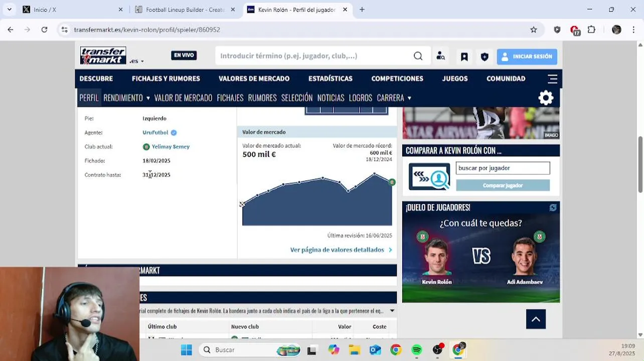
Task: Click the Comparar jugador button
Action: 503,186
